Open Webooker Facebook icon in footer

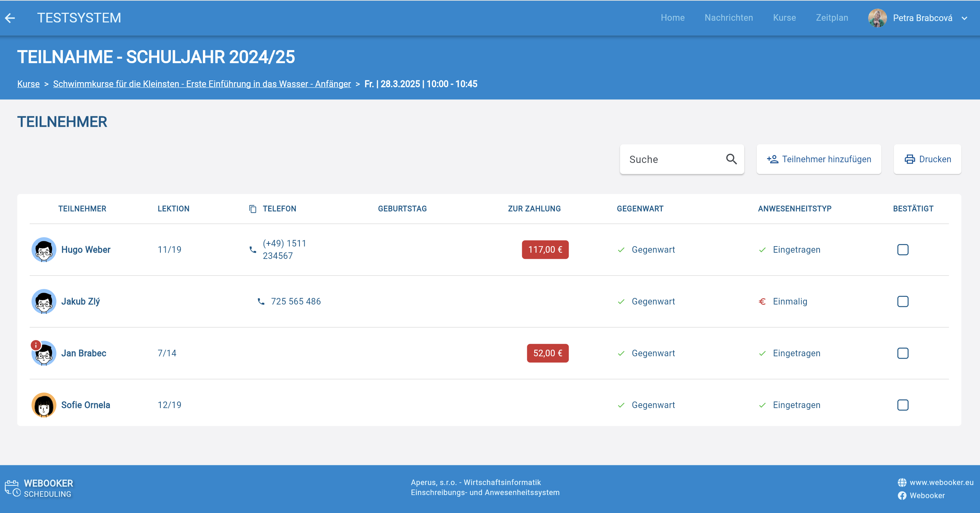pos(902,495)
